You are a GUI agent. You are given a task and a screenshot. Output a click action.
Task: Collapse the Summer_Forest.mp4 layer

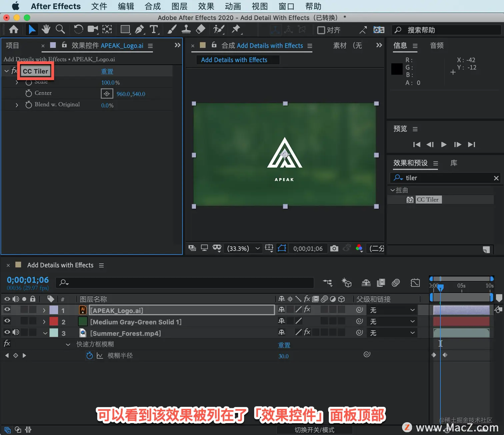pos(45,333)
